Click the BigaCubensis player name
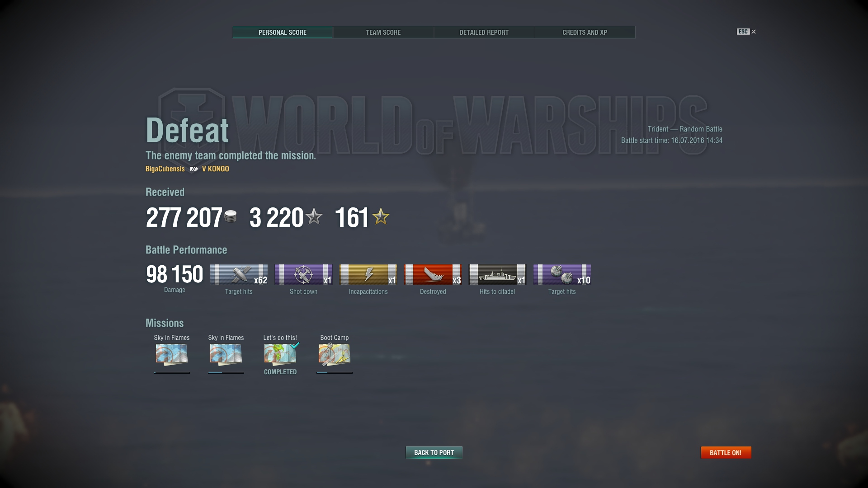Screen dimensions: 868x488 coord(165,169)
